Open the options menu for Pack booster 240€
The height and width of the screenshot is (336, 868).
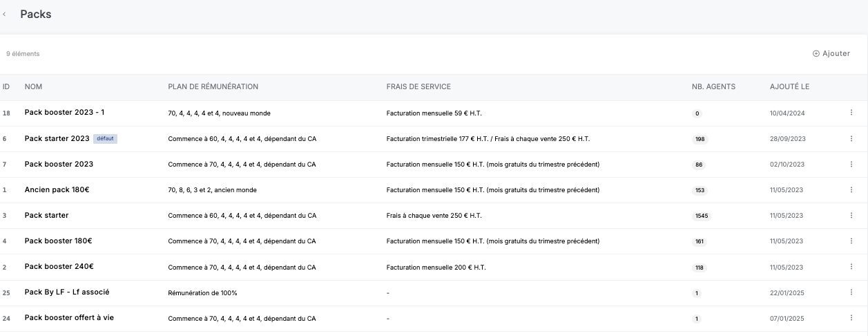[x=851, y=268]
